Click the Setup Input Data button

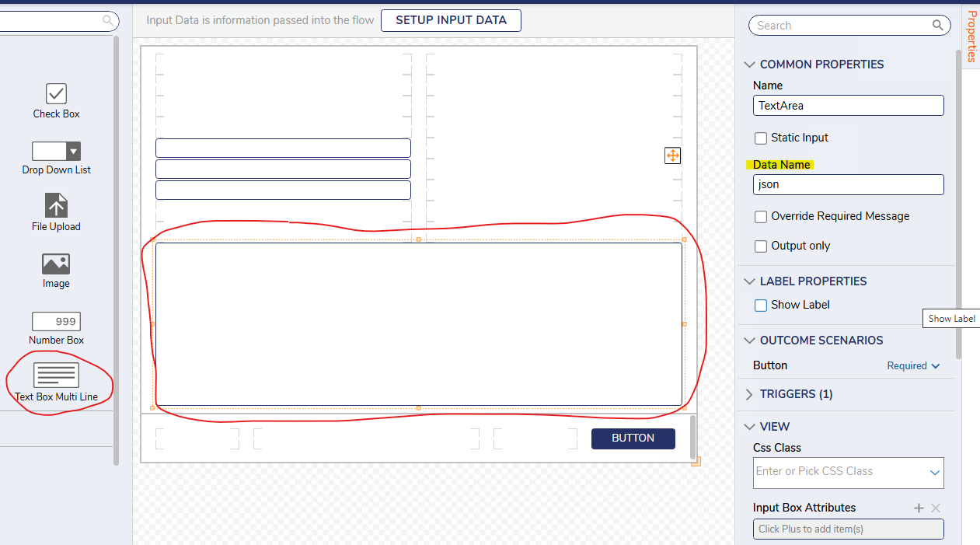pyautogui.click(x=451, y=21)
